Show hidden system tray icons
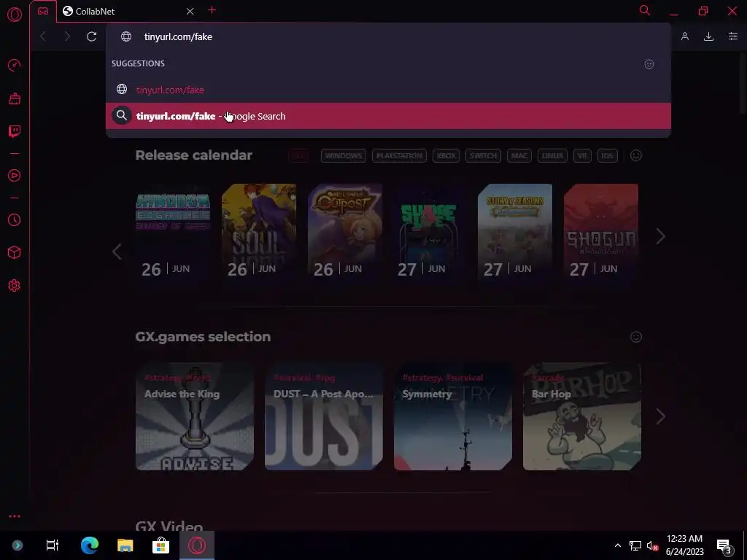Image resolution: width=747 pixels, height=560 pixels. [x=617, y=545]
